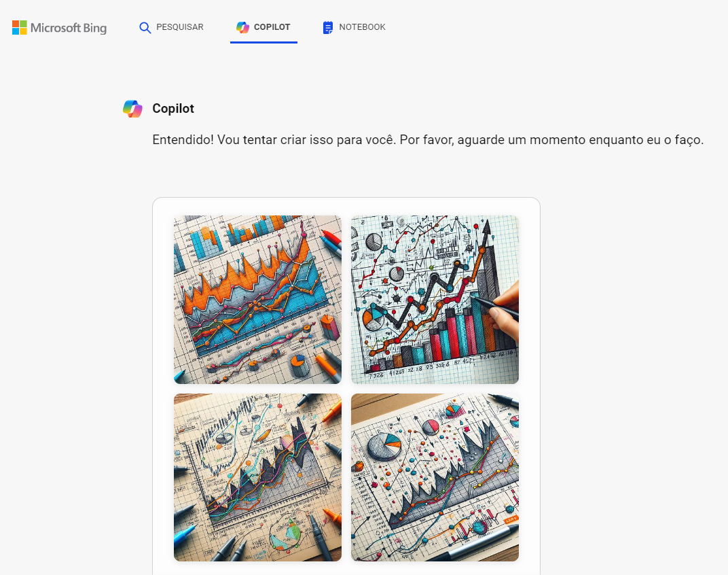The width and height of the screenshot is (728, 575).
Task: Click the blue underline beneath COPILOT tab
Action: (x=263, y=42)
